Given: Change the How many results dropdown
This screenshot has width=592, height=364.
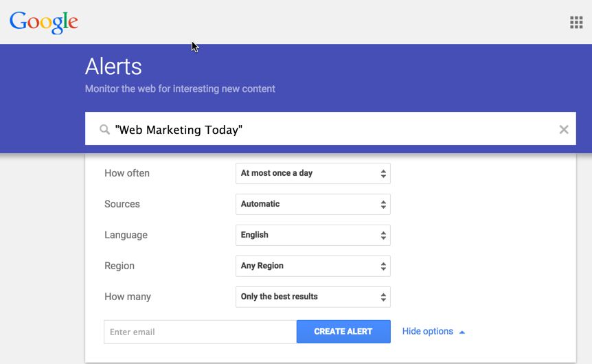Looking at the screenshot, I should [x=312, y=297].
